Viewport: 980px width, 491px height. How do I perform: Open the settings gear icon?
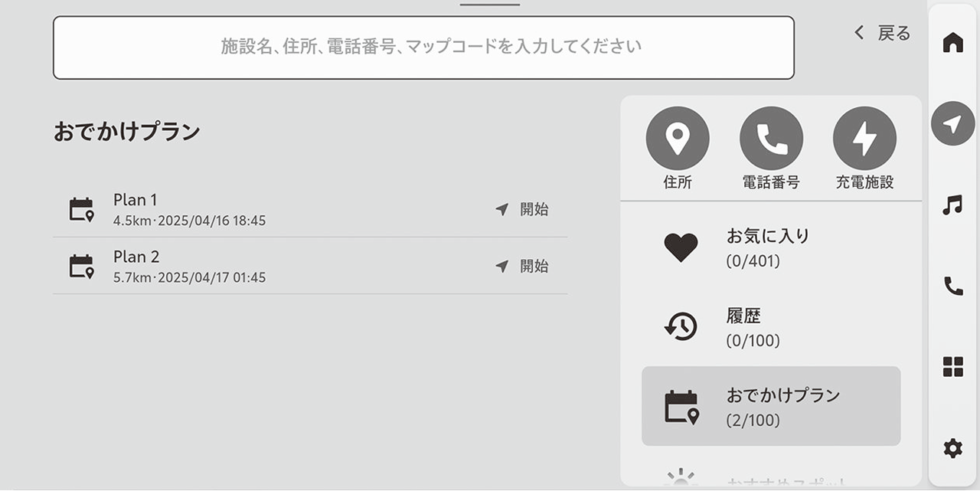[952, 448]
